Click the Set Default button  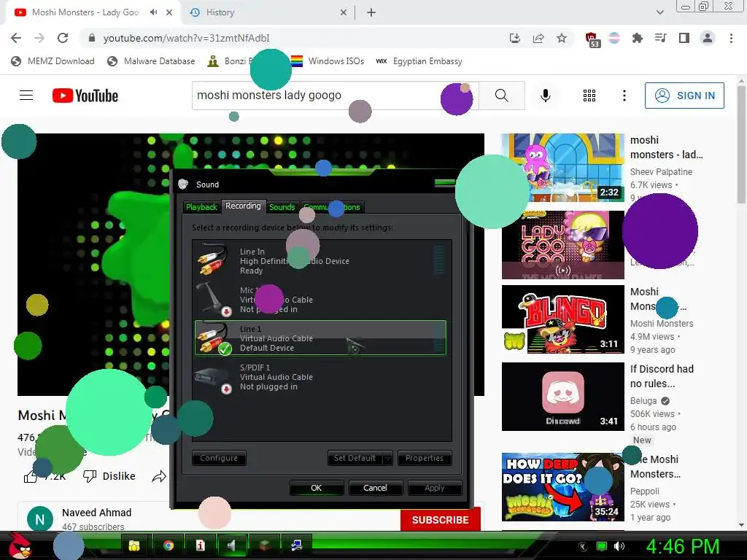click(x=355, y=458)
